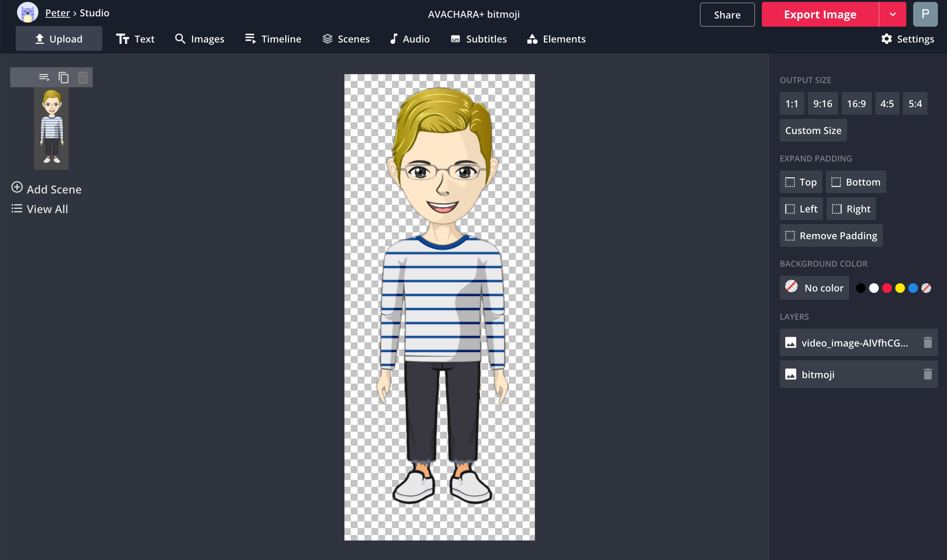The height and width of the screenshot is (560, 947).
Task: Select the scene thumbnail
Action: pyautogui.click(x=51, y=129)
